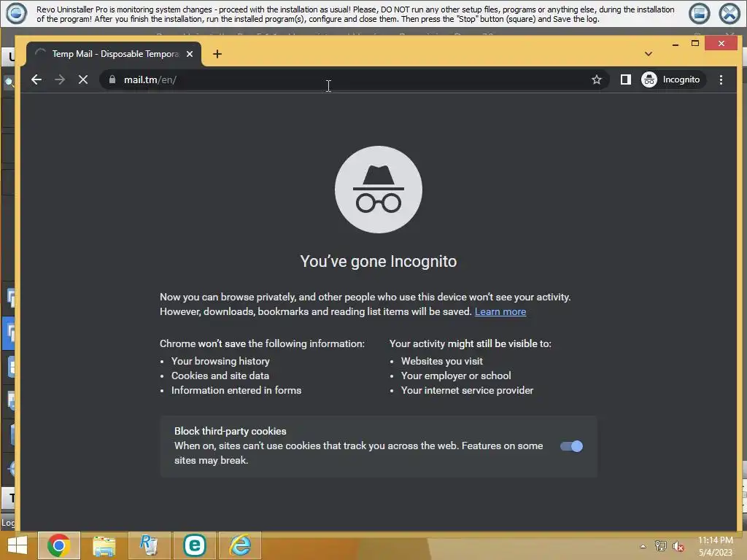Open the side panel icon in Chrome

625,79
